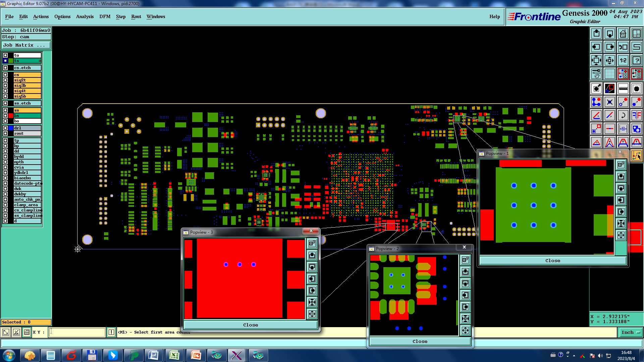Open the DFM menu
Viewport: 644px width, 362px height.
(x=105, y=16)
